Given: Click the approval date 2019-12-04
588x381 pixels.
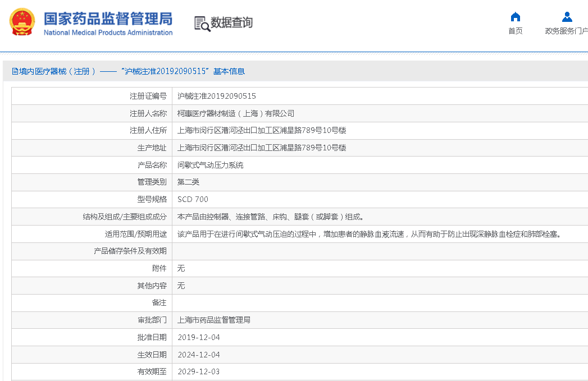Looking at the screenshot, I should coord(198,337).
